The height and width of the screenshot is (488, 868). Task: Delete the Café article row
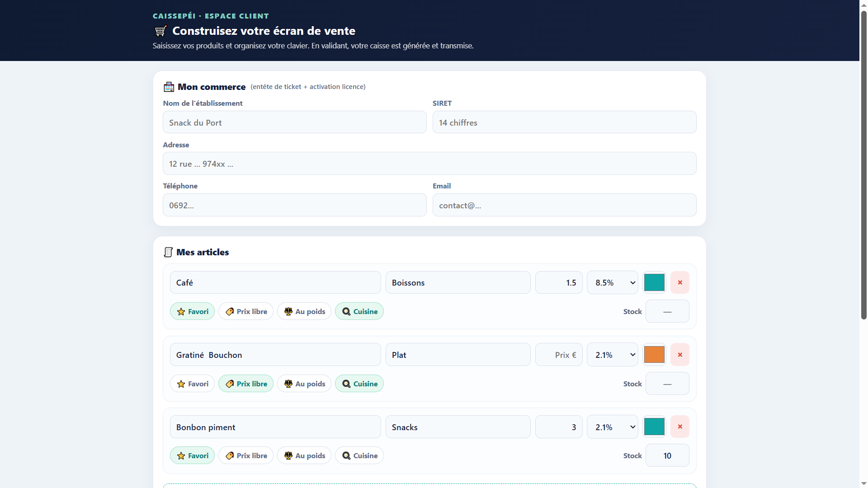tap(679, 282)
